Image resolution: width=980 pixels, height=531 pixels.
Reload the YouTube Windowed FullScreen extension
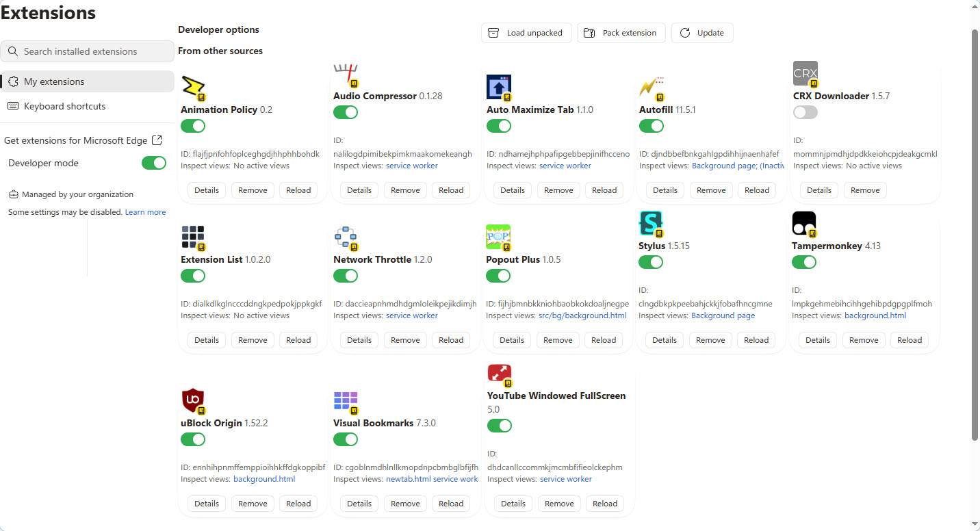[x=605, y=504]
